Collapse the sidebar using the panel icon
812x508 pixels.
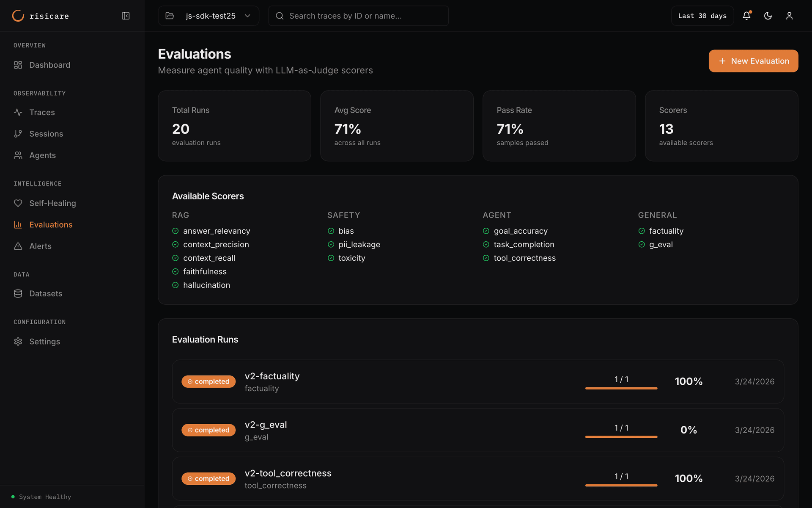coord(126,16)
